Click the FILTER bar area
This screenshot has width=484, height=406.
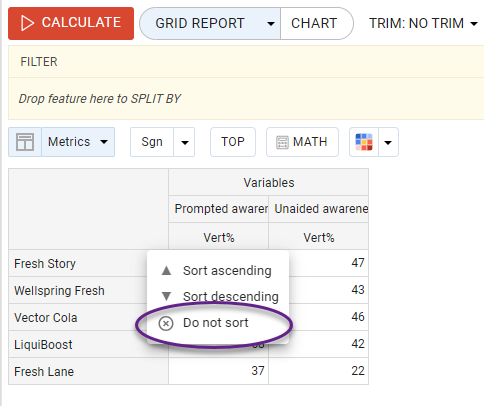tap(246, 62)
